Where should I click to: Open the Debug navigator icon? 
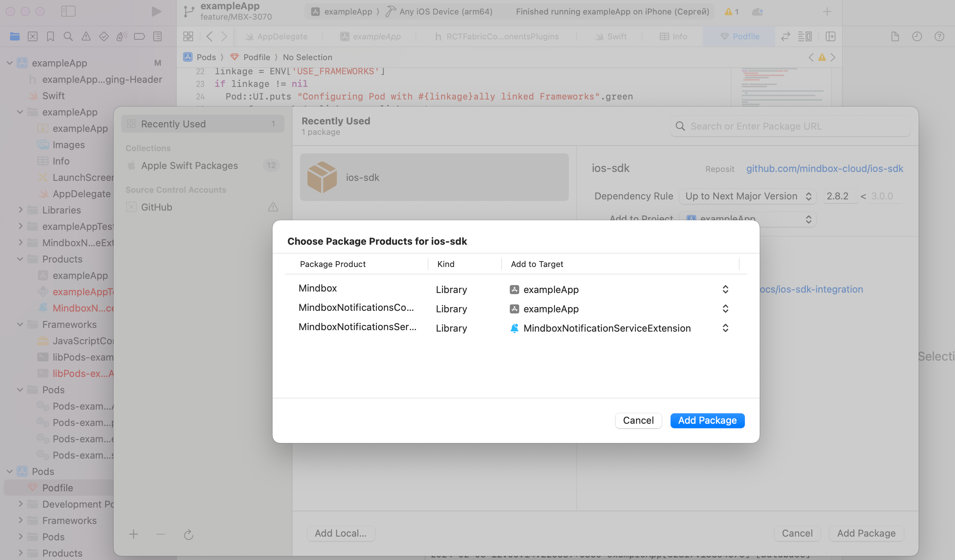click(122, 36)
